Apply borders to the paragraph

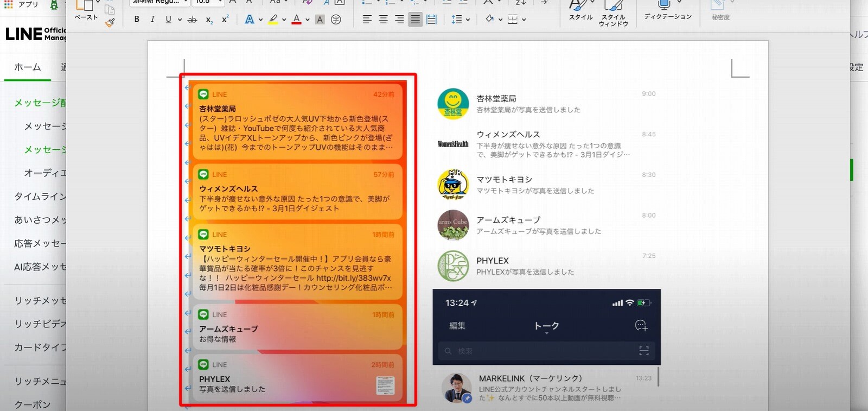(x=513, y=20)
